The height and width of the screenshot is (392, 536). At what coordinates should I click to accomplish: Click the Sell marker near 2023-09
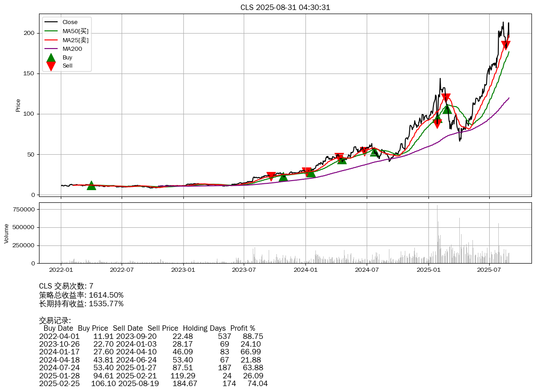(x=271, y=176)
